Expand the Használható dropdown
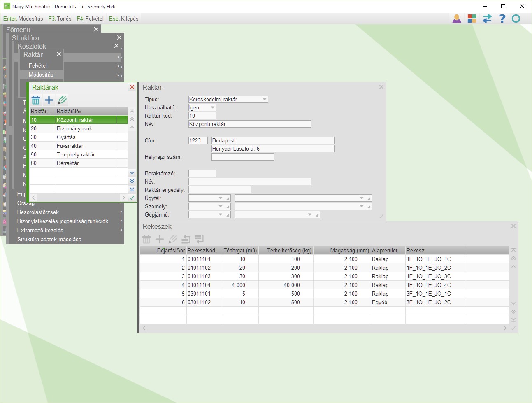Viewport: 532px width, 403px height. [x=213, y=107]
